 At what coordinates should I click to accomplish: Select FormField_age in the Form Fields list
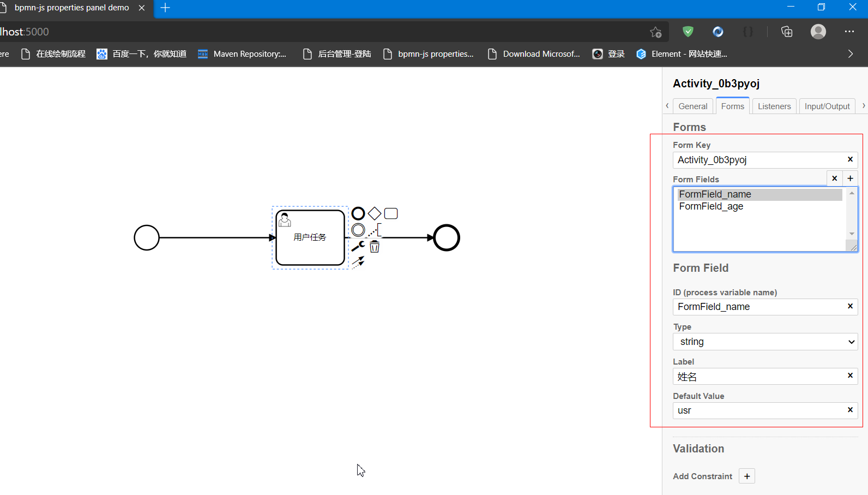pos(760,206)
